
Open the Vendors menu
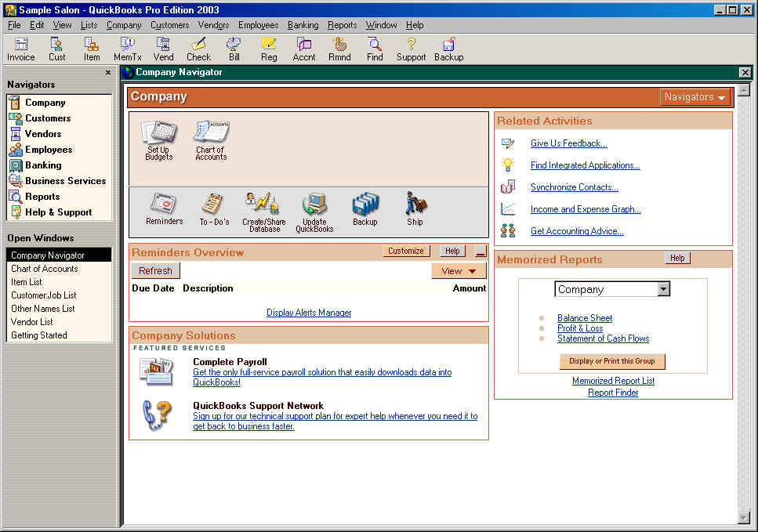coord(213,25)
